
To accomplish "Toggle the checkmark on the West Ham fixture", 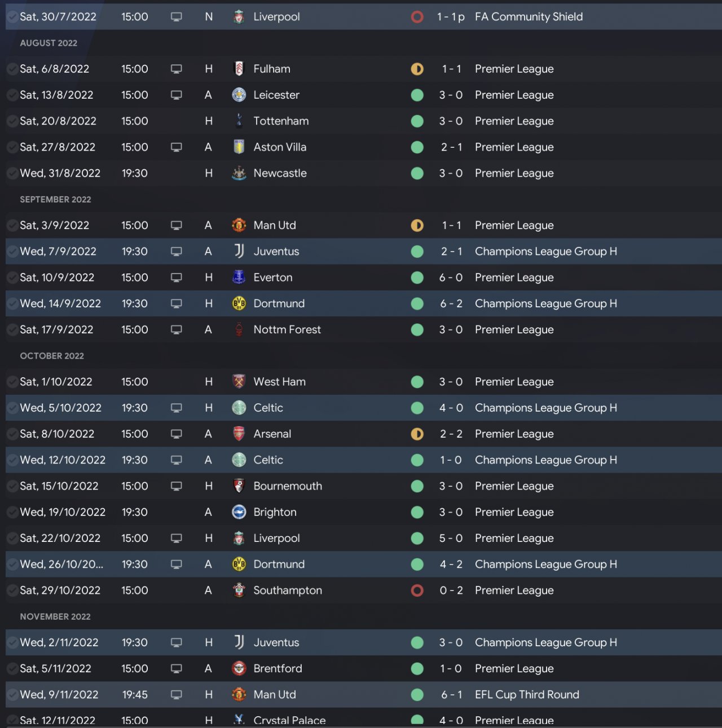I will (x=12, y=382).
